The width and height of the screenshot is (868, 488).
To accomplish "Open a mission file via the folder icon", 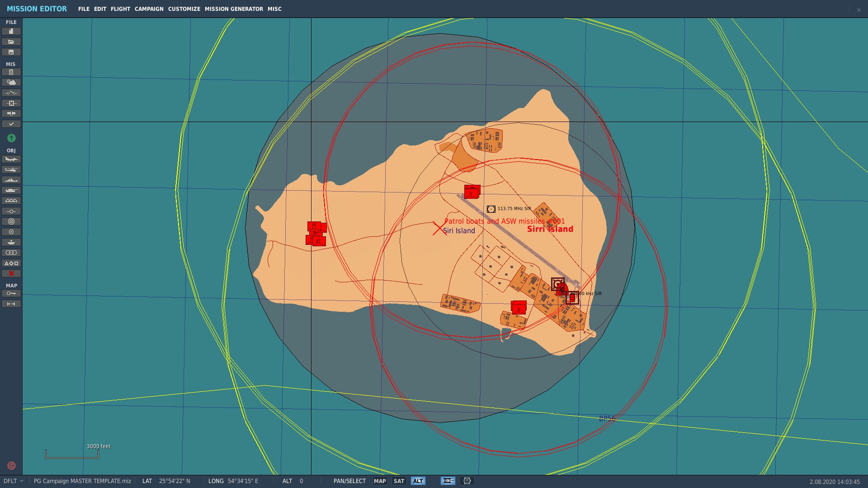I will (11, 42).
